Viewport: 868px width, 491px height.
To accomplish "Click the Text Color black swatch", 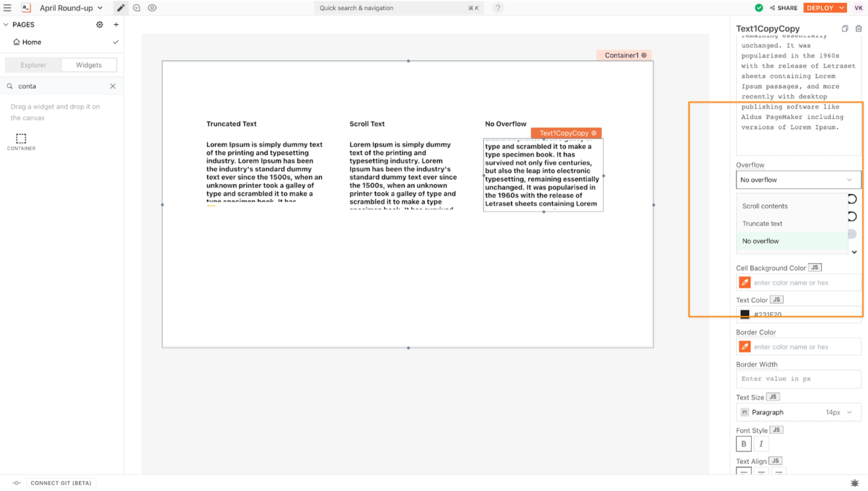I will [745, 314].
